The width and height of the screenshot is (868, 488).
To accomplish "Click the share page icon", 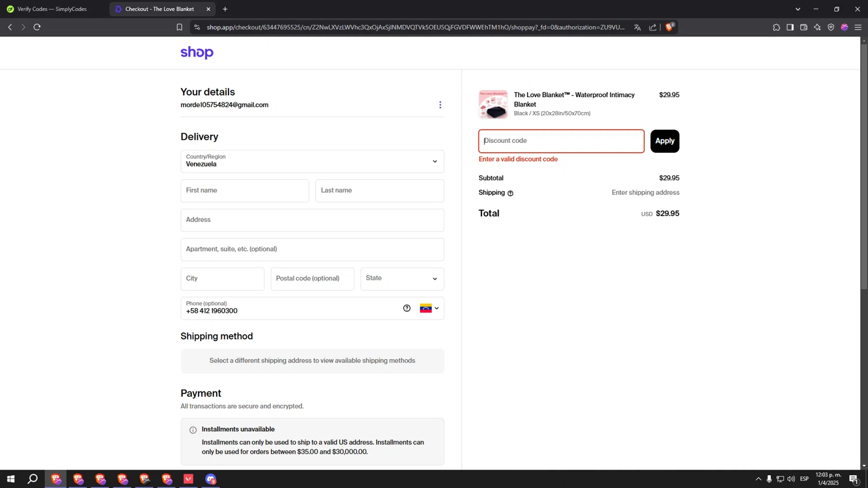I will (x=653, y=27).
